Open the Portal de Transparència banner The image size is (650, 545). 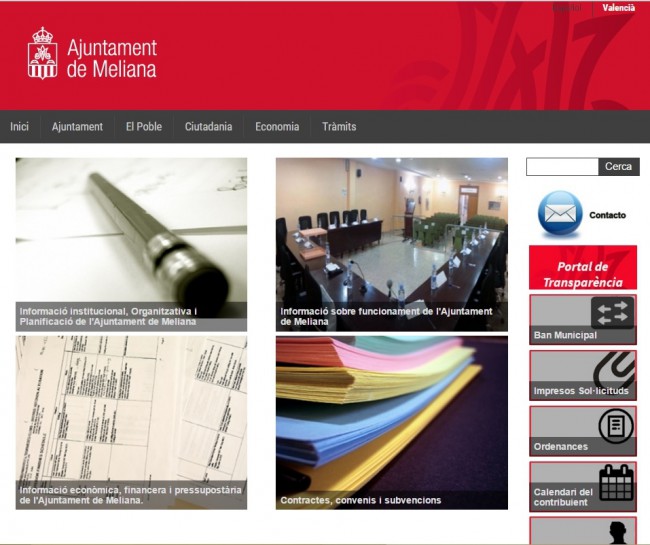(x=582, y=268)
